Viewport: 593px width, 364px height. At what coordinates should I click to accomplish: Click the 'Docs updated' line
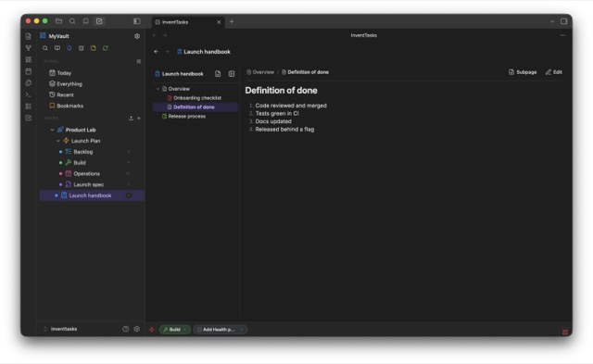pyautogui.click(x=273, y=121)
